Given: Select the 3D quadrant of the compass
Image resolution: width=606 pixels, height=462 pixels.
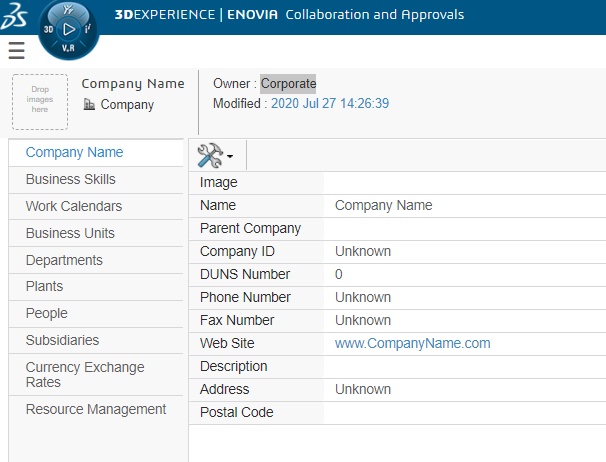Looking at the screenshot, I should (48, 29).
